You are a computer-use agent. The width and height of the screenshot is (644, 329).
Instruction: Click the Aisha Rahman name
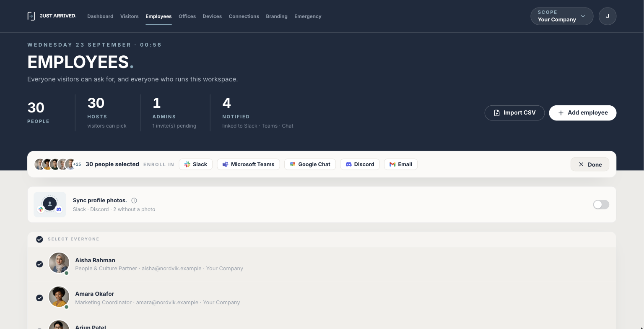95,260
